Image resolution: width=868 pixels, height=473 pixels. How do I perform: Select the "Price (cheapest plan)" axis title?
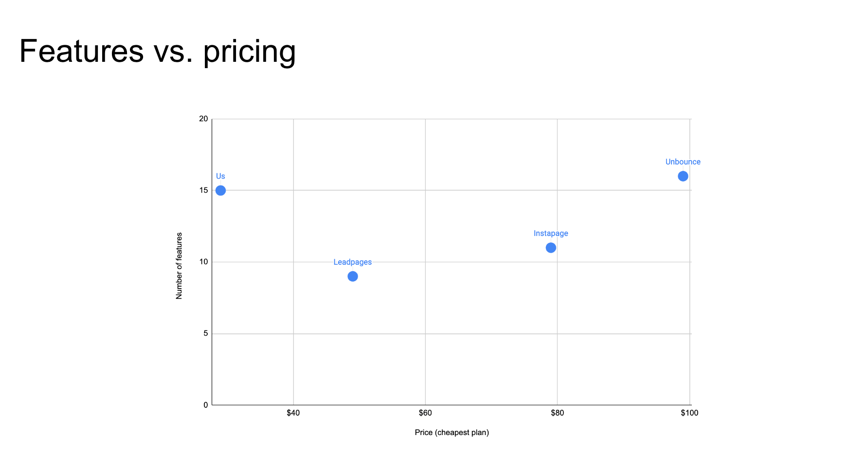[x=452, y=433]
